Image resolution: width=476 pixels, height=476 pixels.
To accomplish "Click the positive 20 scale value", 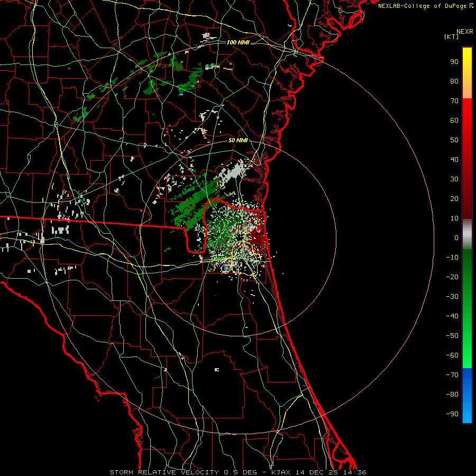I will [454, 199].
